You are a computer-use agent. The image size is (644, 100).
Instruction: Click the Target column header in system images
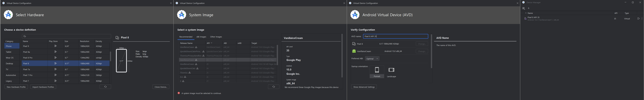click(254, 43)
